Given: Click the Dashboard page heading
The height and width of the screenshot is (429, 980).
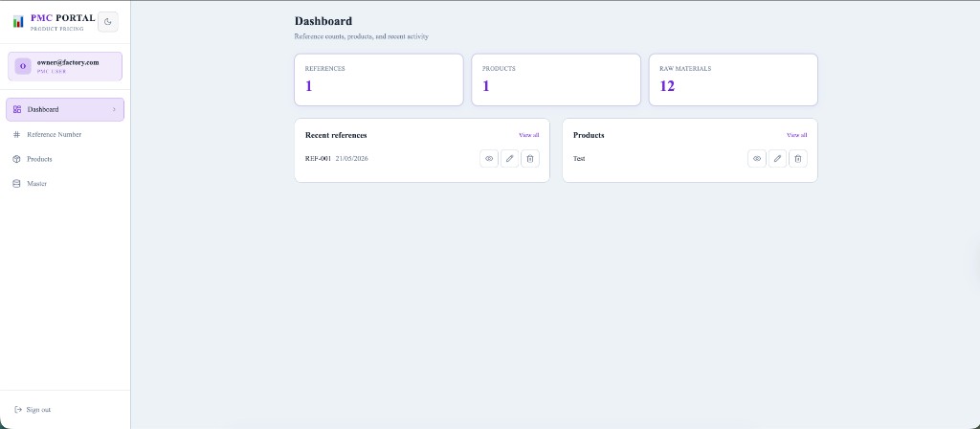Looking at the screenshot, I should tap(323, 21).
